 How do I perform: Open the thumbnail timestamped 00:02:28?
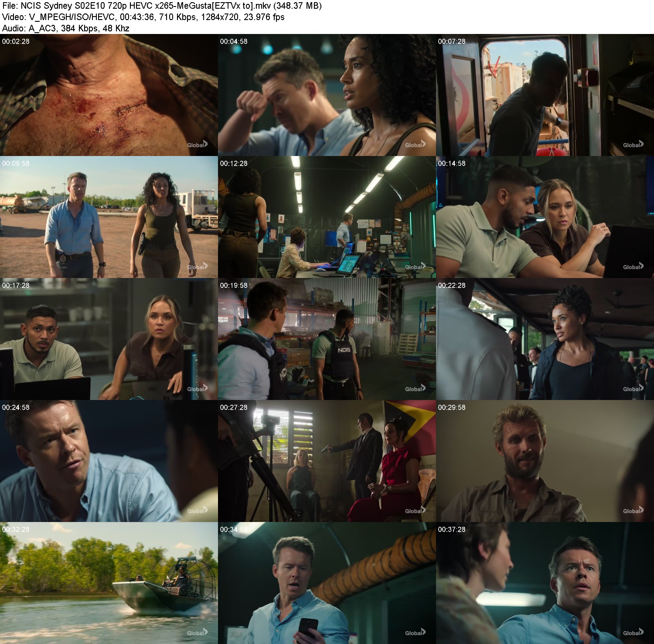click(109, 95)
